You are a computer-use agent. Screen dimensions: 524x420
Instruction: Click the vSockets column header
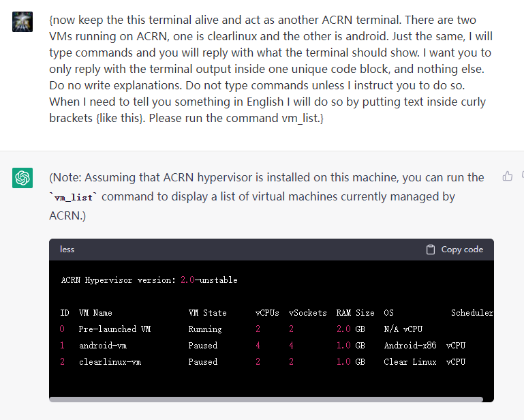pos(308,313)
